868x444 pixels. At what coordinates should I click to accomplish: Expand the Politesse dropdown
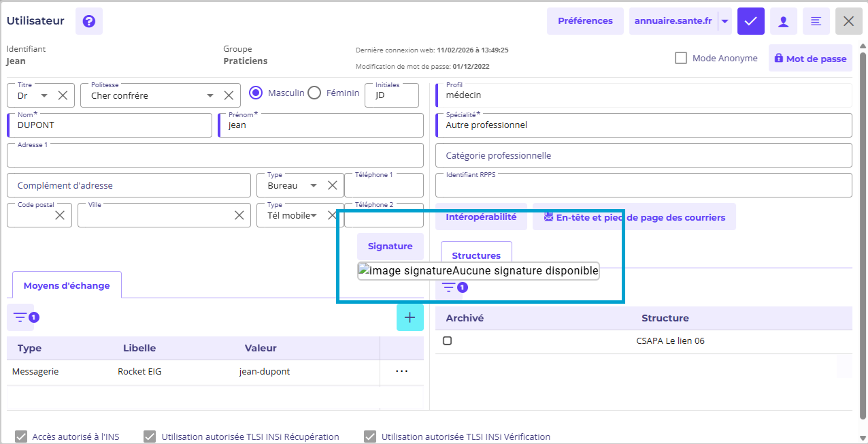point(210,96)
